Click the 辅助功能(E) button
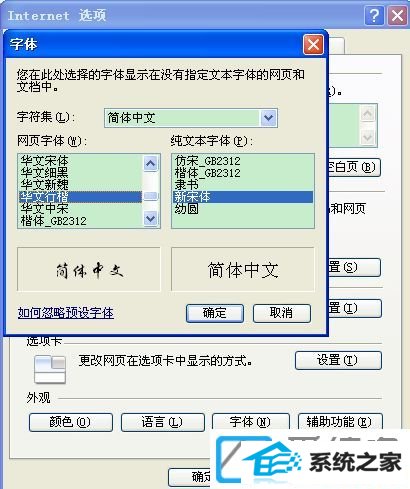The width and height of the screenshot is (410, 489). (340, 422)
